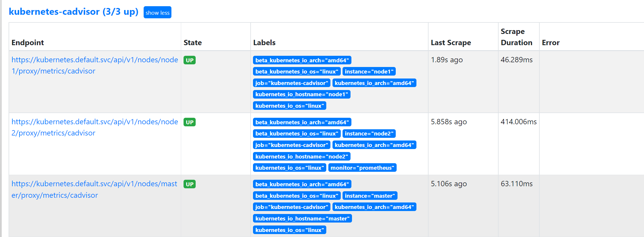Click the '1.89s ago' last scrape value
This screenshot has height=237, width=644.
pos(447,60)
